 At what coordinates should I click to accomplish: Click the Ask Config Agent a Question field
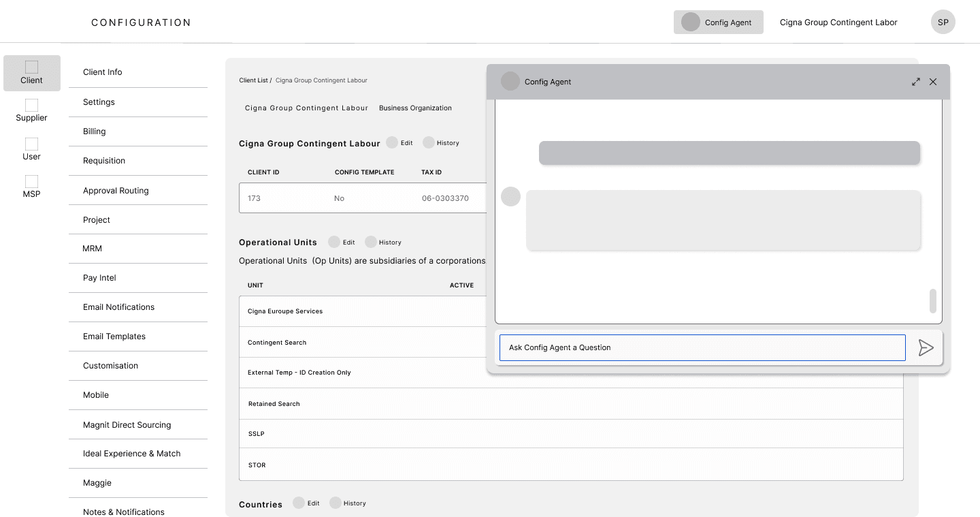coord(702,347)
